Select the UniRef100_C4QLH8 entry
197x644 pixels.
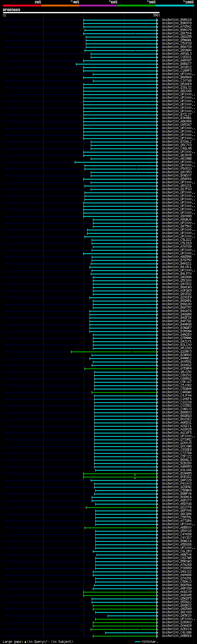177,149
